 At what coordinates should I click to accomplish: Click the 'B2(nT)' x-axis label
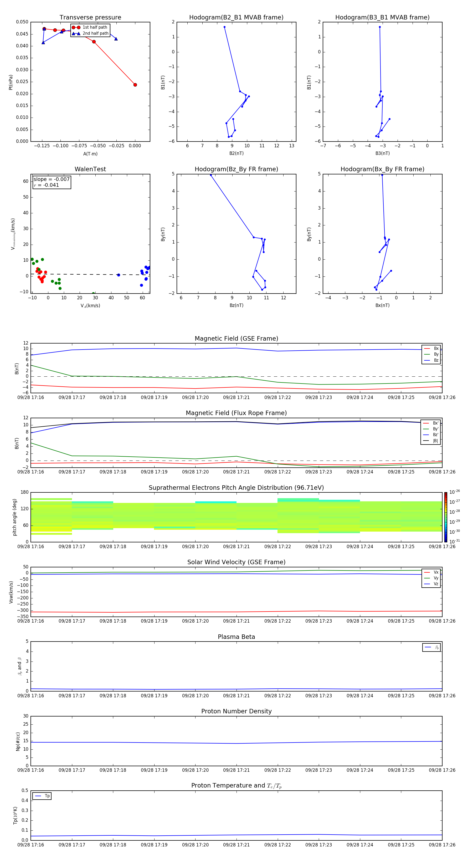(236, 153)
